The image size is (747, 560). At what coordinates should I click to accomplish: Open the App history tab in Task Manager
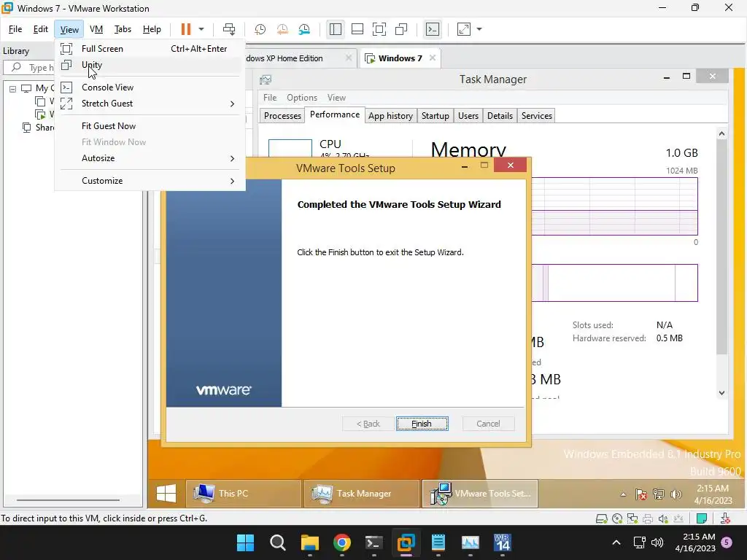tap(391, 116)
